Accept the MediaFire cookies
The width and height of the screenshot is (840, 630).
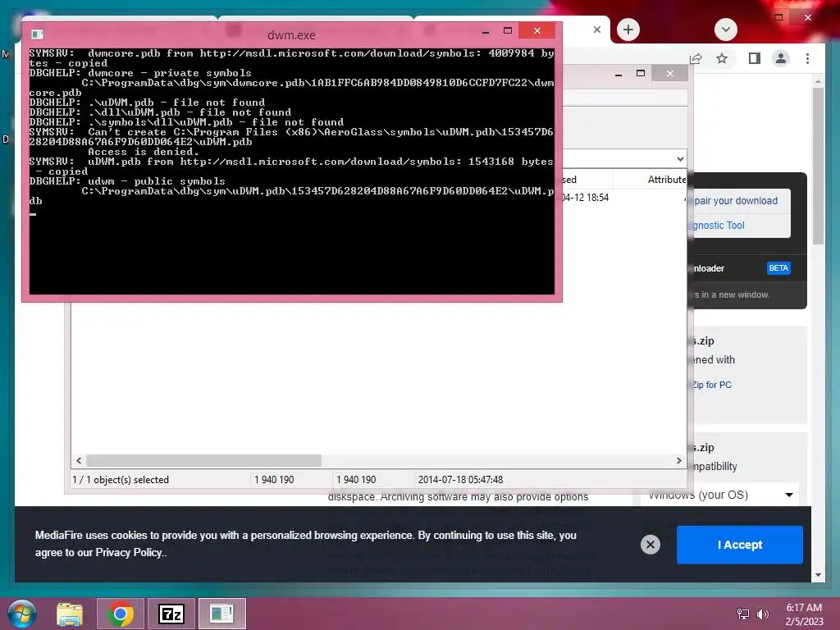[x=740, y=545]
